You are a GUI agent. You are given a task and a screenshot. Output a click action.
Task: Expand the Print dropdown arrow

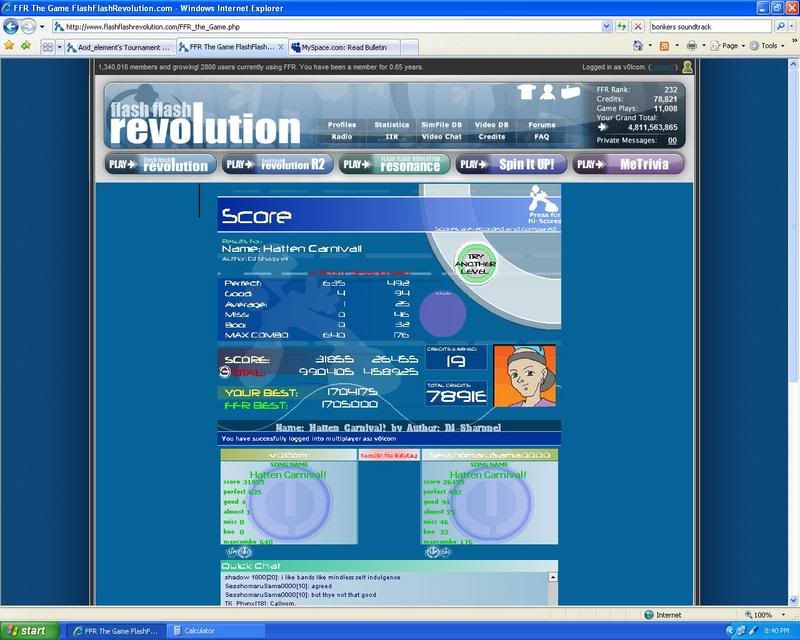(704, 46)
